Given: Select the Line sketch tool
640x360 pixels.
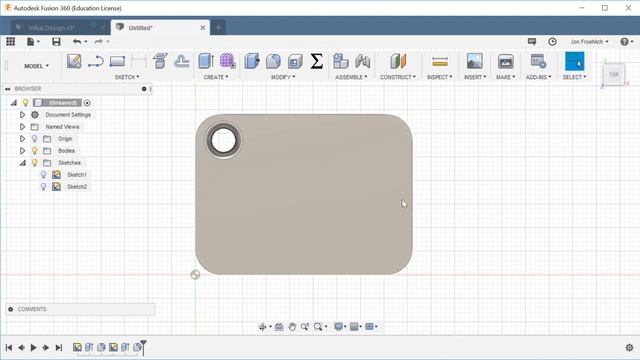Looking at the screenshot, I should (96, 61).
